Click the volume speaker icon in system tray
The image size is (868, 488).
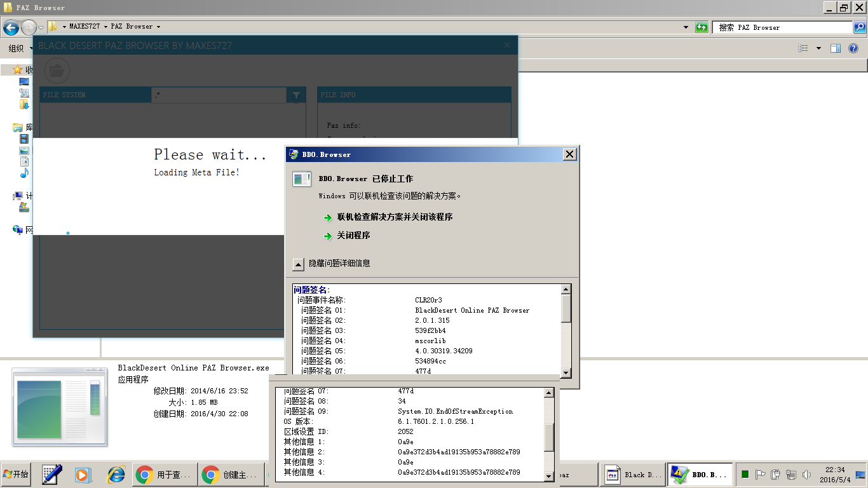coord(806,475)
